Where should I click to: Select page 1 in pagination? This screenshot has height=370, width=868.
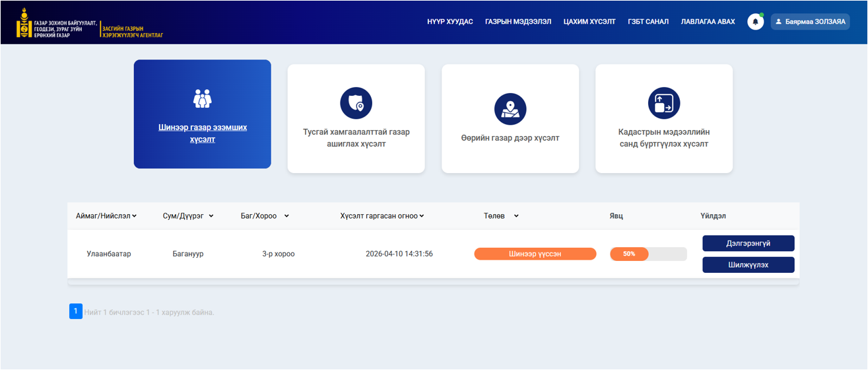[x=75, y=311]
